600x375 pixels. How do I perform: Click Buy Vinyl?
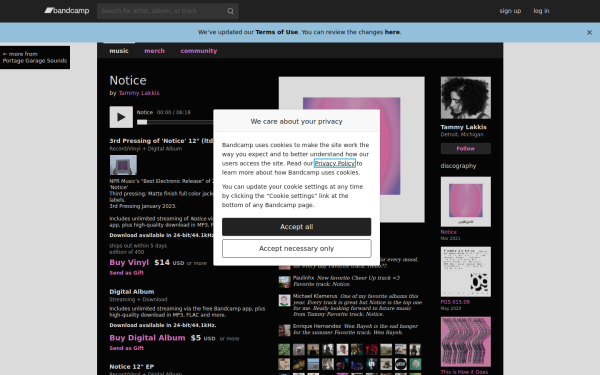click(x=129, y=262)
